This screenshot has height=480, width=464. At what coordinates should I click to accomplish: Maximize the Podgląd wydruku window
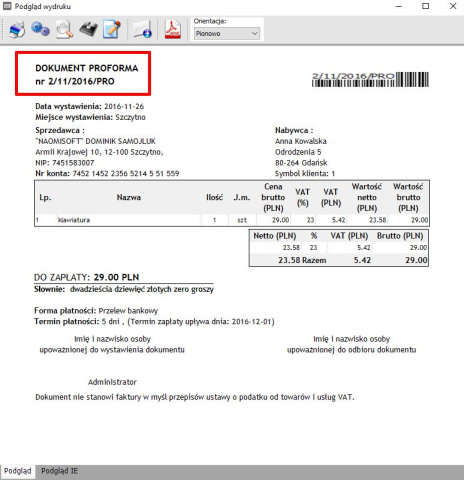click(426, 6)
